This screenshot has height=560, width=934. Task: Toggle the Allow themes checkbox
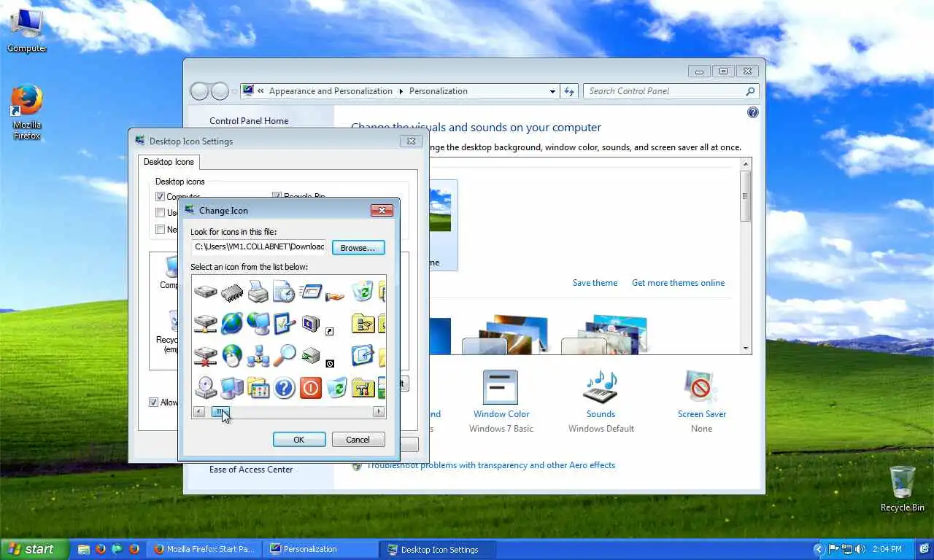point(153,402)
